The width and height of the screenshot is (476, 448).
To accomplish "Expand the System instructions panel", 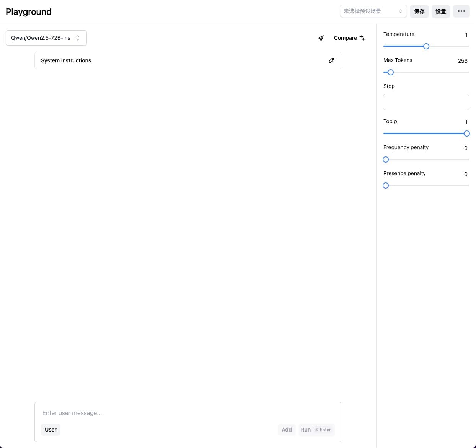I will tap(180, 60).
